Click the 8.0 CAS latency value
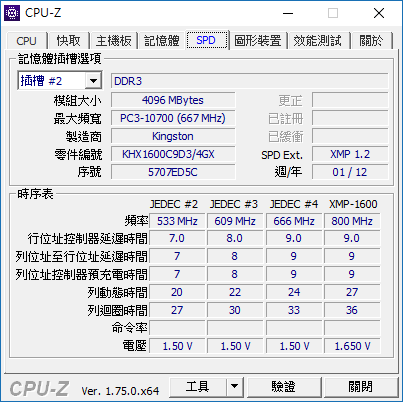403x402 pixels. (x=235, y=238)
